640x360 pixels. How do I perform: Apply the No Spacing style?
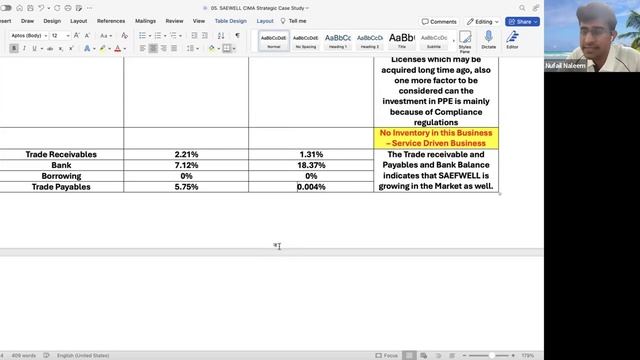(x=306, y=41)
